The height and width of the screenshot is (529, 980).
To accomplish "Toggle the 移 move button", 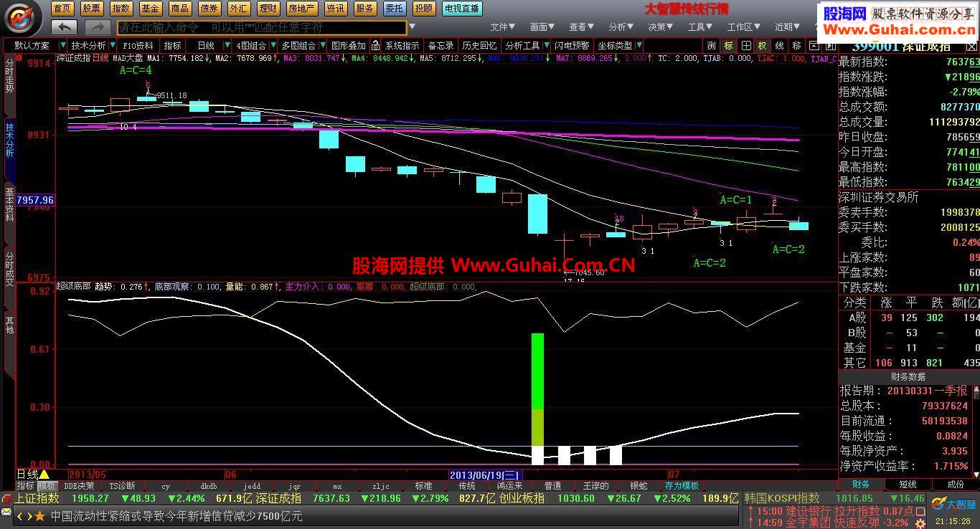I will (796, 45).
